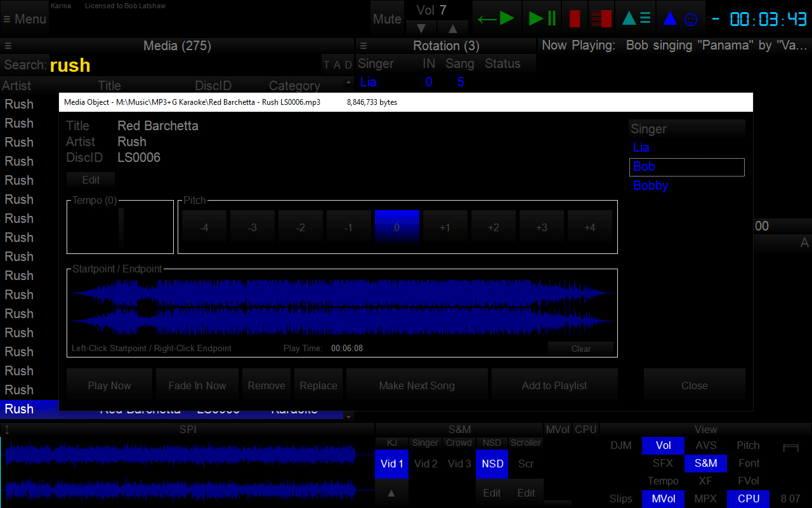Click the green restart-play arrow icon
This screenshot has height=508, width=812.
tap(497, 18)
